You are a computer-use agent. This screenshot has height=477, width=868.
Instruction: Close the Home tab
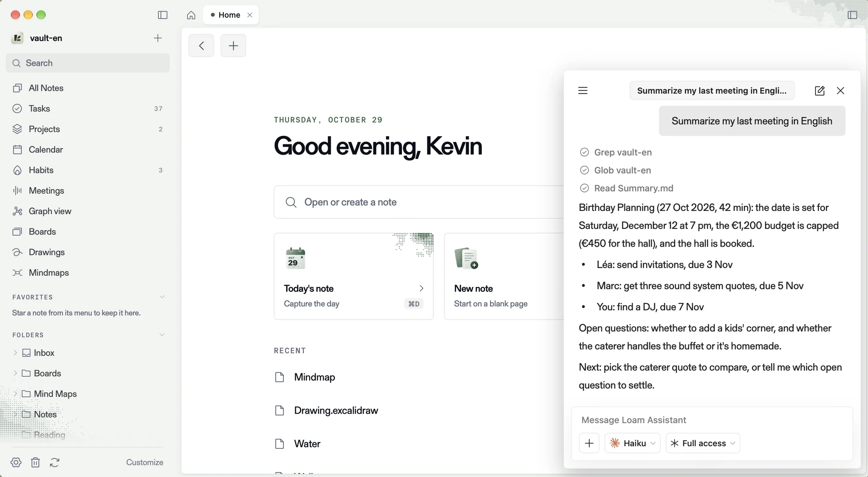(x=250, y=15)
